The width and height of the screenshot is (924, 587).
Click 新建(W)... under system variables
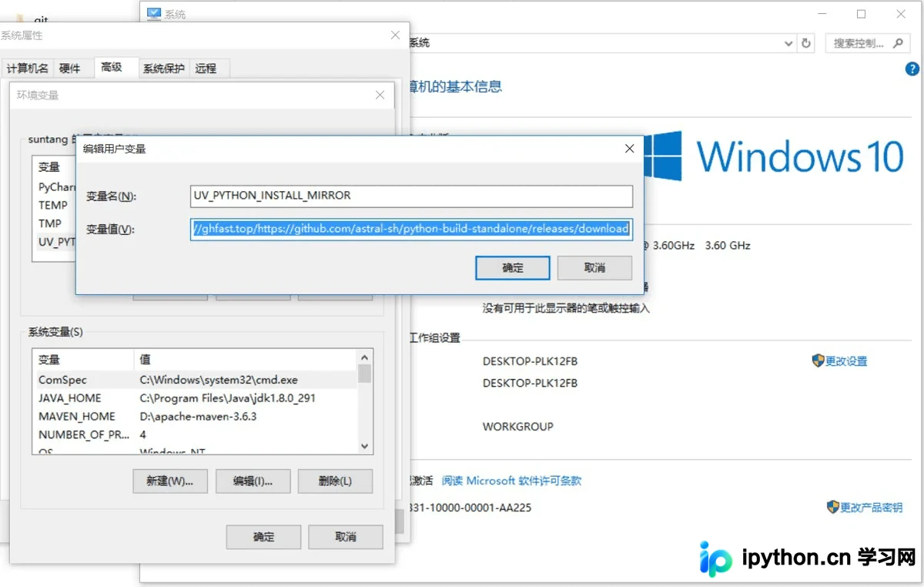coord(170,481)
